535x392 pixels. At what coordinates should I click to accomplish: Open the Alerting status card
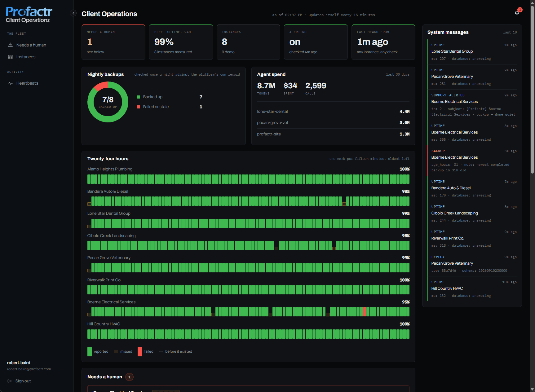316,42
